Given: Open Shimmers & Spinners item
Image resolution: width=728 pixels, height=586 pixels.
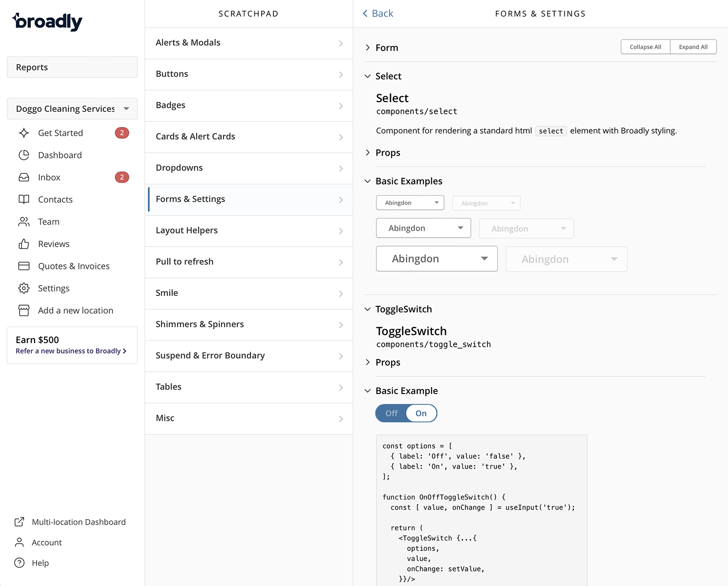Looking at the screenshot, I should pyautogui.click(x=249, y=325).
